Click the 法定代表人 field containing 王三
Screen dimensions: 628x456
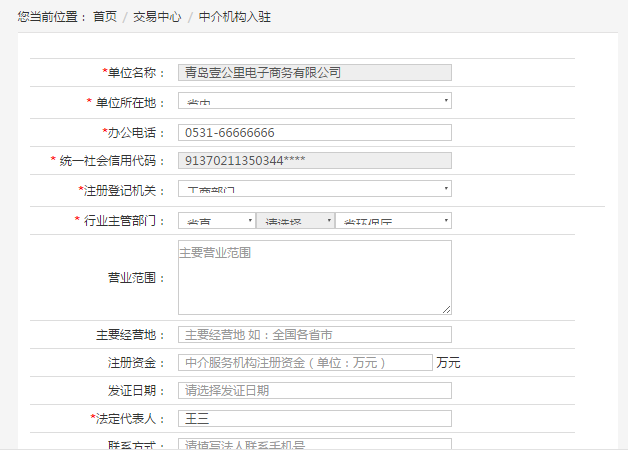[314, 419]
